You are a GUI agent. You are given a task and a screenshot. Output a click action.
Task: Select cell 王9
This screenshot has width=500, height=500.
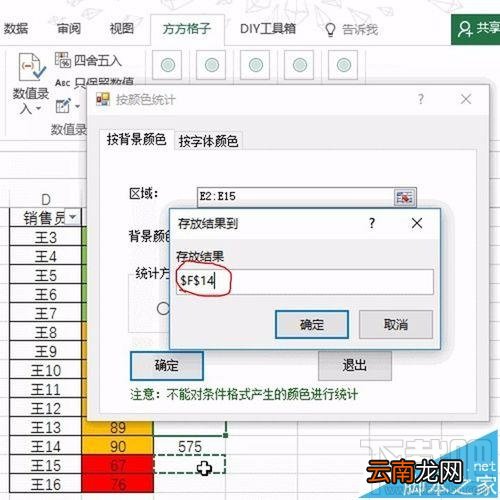click(46, 351)
